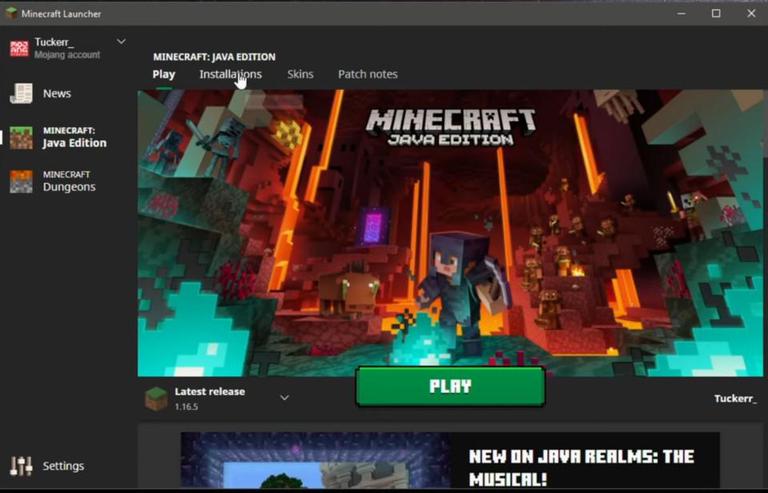Click the Minecraft Launcher title bar icon

11,13
